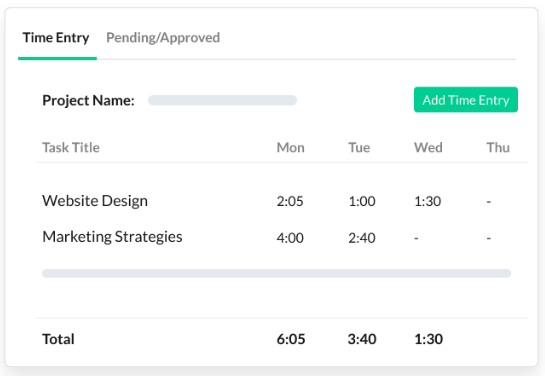Click Website Design empty Thursday cell
The width and height of the screenshot is (545, 376).
(489, 201)
